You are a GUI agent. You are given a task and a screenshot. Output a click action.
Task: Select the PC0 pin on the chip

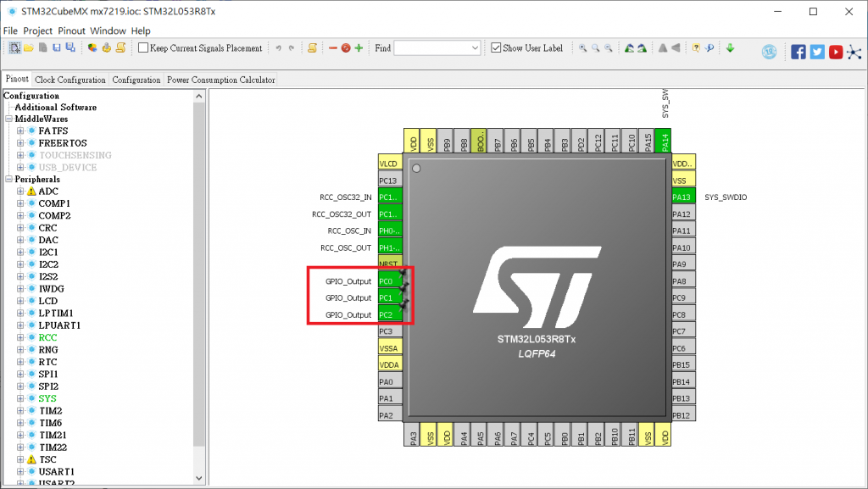point(390,281)
